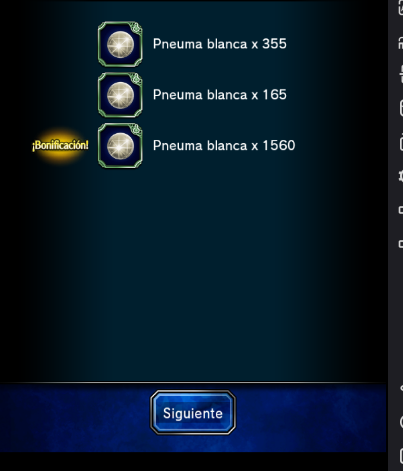The width and height of the screenshot is (403, 471).
Task: Click the gear-shaped icon in the emulator sidebar
Action: tap(401, 176)
